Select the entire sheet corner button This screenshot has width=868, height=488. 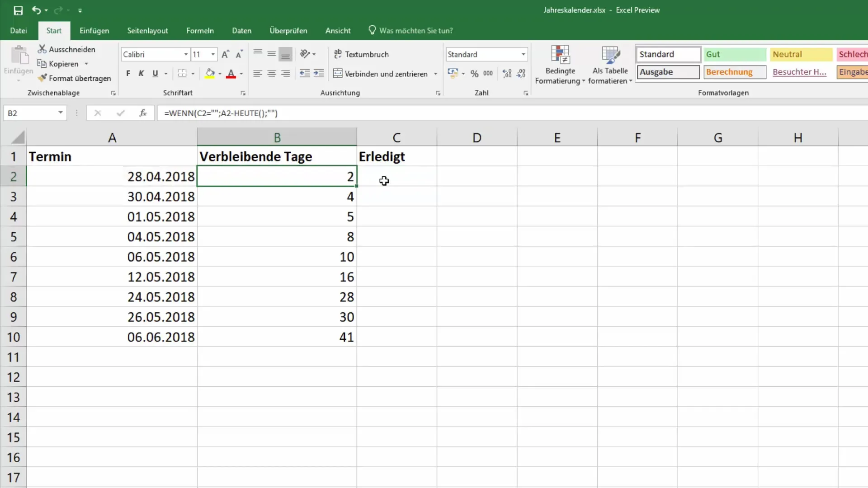14,137
